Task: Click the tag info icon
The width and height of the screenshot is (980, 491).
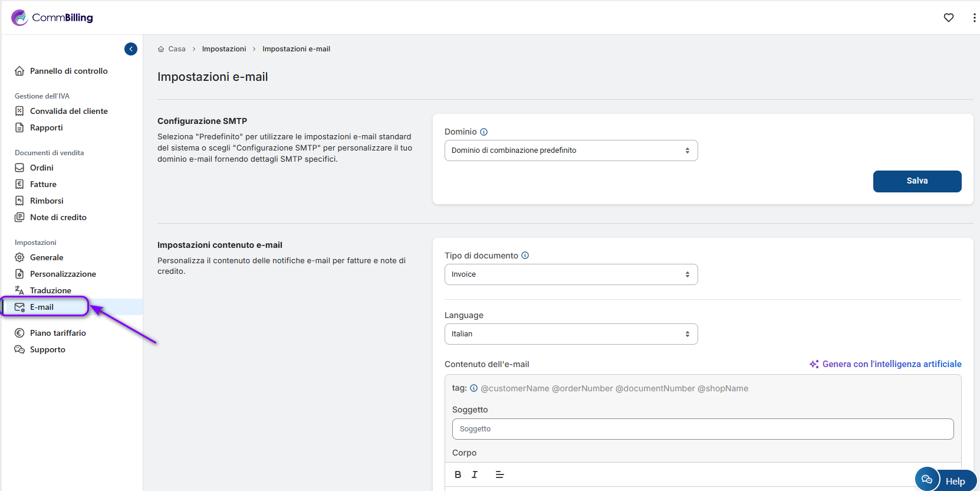Action: tap(473, 388)
